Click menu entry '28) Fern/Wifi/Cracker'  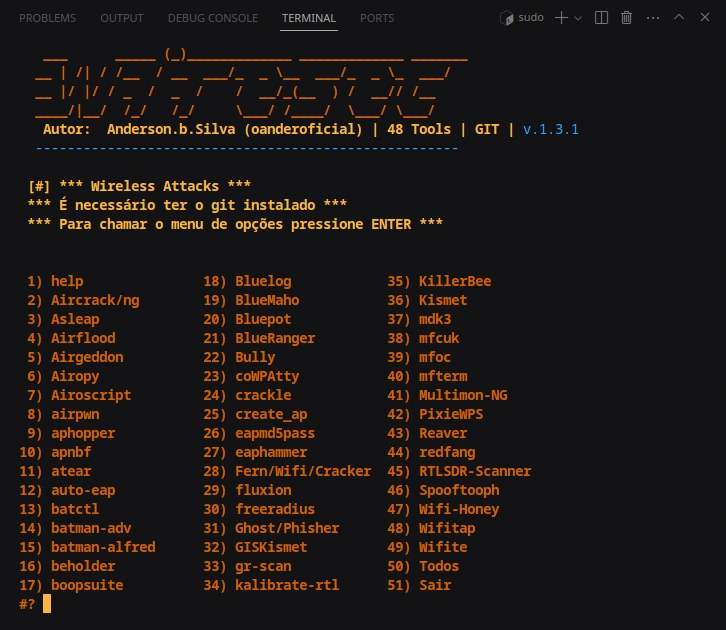tap(287, 471)
